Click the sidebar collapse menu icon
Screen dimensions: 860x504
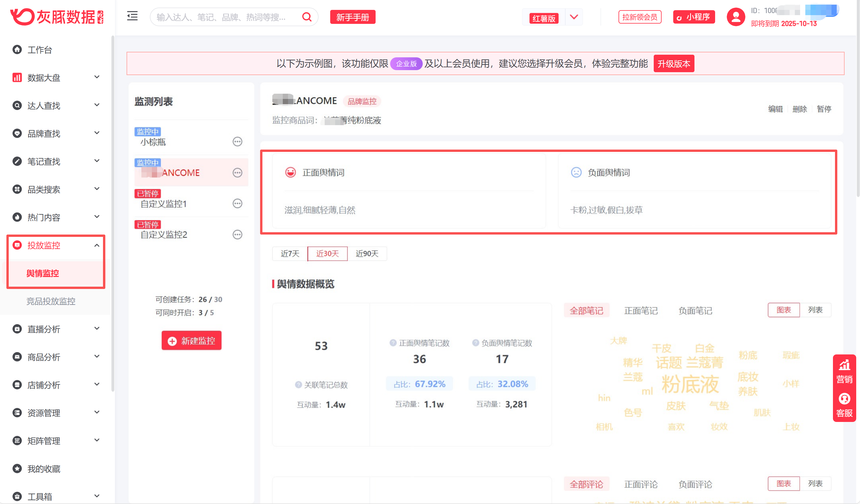point(132,16)
